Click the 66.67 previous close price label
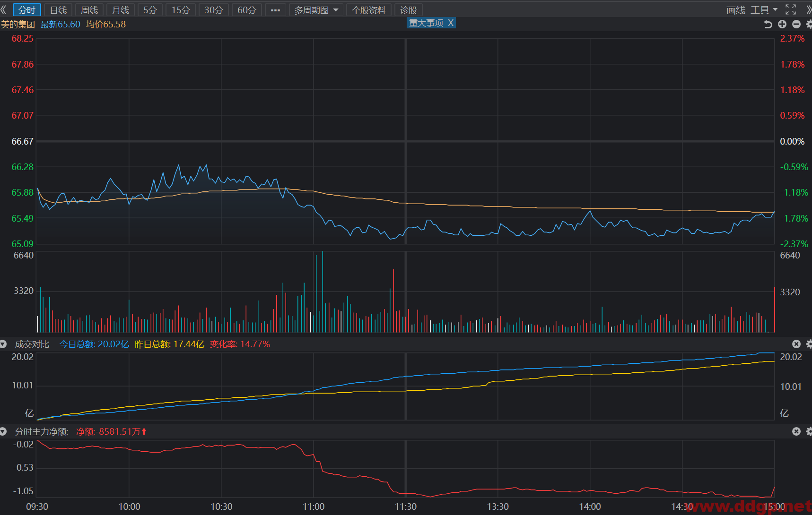Screen dimensions: 812x515 (22, 141)
